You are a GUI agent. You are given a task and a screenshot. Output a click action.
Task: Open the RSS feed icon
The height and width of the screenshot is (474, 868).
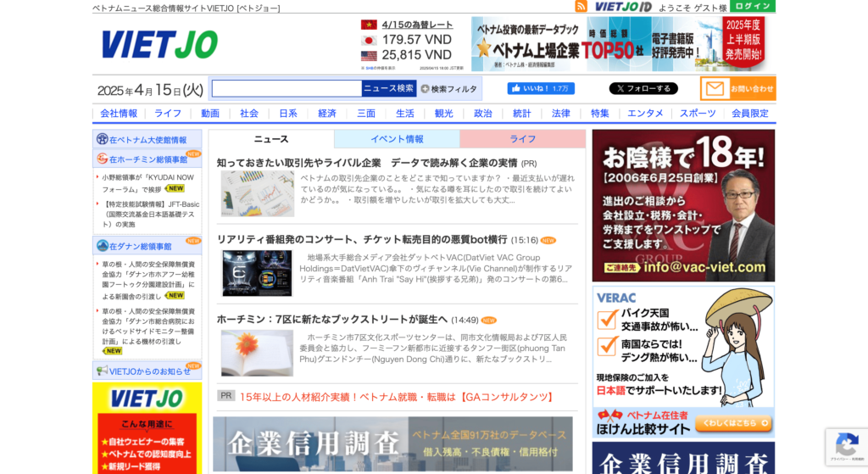click(x=581, y=7)
